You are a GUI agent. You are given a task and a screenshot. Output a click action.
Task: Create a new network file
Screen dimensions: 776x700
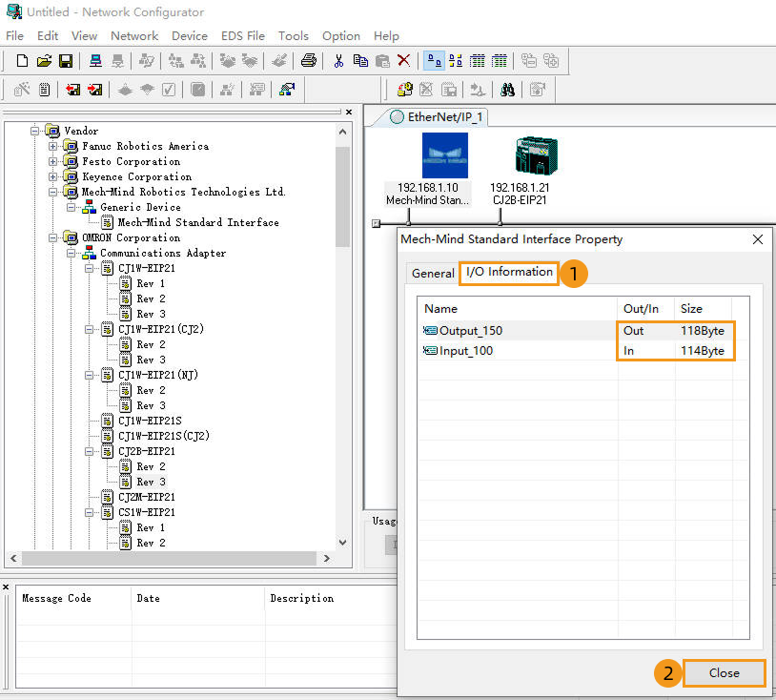pos(21,60)
